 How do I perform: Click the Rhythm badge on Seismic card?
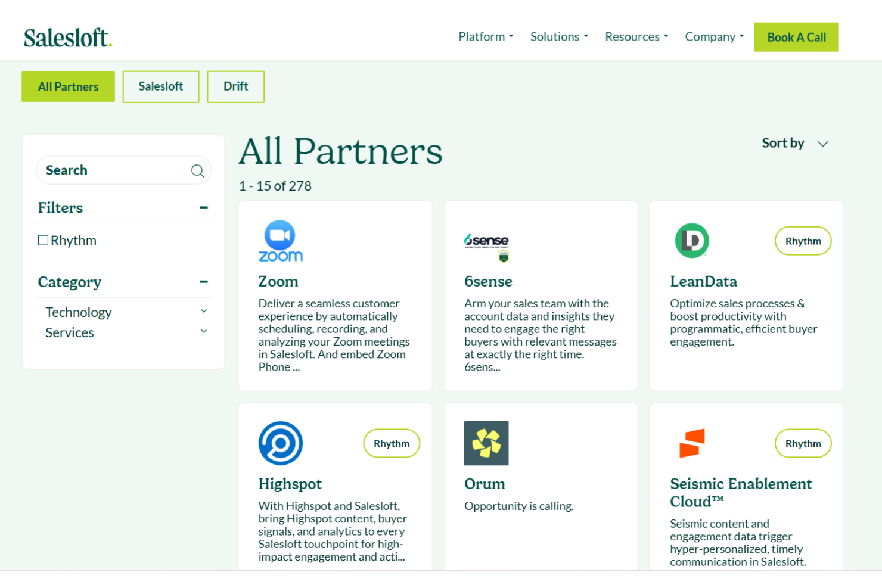[803, 444]
